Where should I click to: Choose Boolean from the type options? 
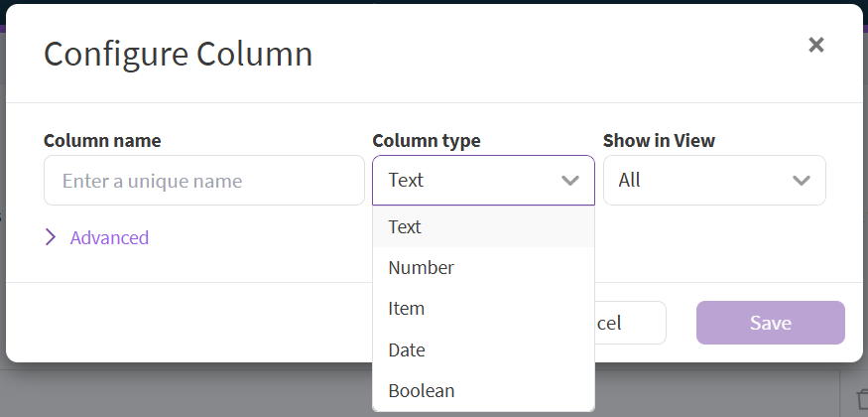(x=422, y=390)
